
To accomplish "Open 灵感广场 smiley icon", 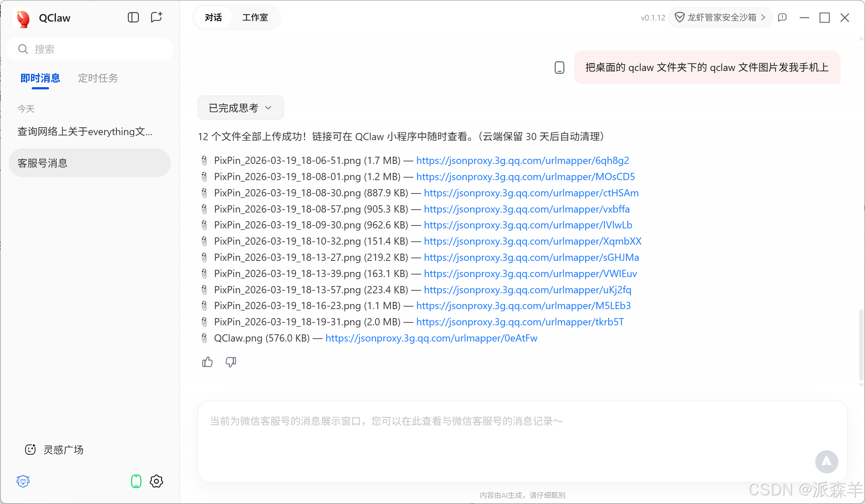I will click(x=30, y=449).
